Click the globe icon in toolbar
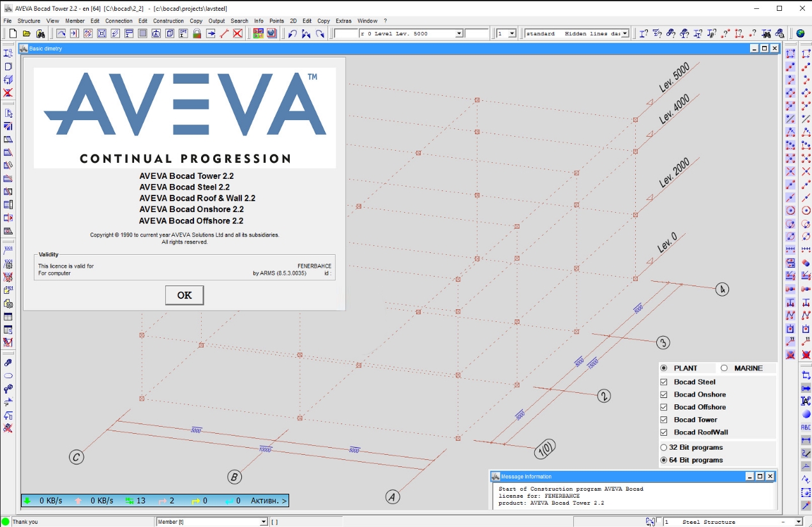The height and width of the screenshot is (527, 812). 801,33
